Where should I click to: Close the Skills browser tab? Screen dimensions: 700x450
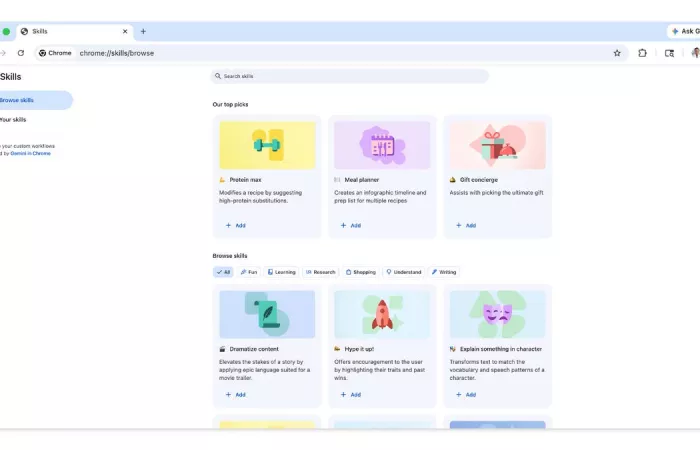tap(124, 31)
